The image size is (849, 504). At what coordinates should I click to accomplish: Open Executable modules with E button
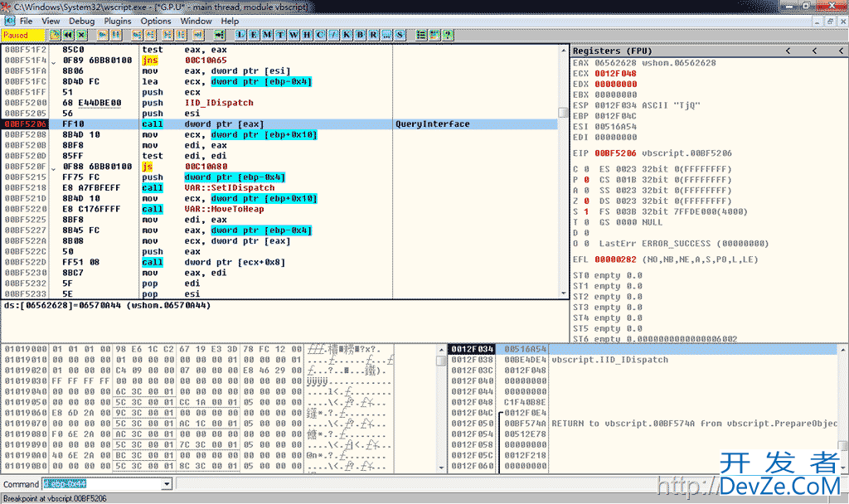coord(254,35)
